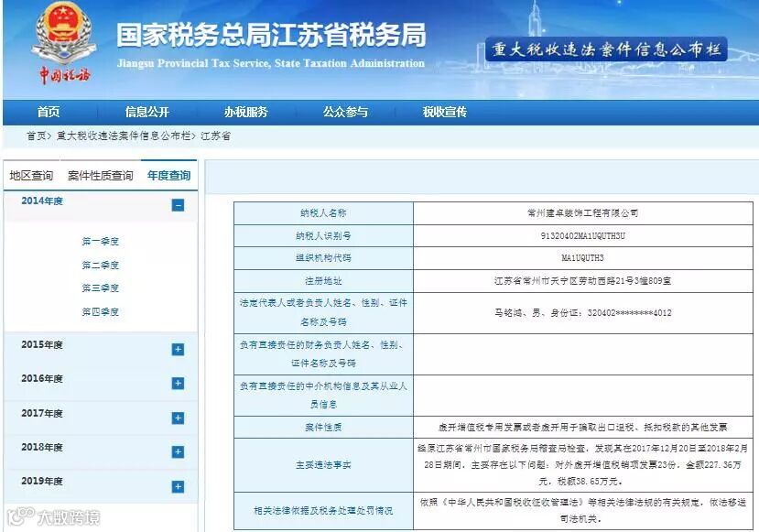
Task: Click the 法定代表人或者负责人 label cell
Action: coord(323,313)
